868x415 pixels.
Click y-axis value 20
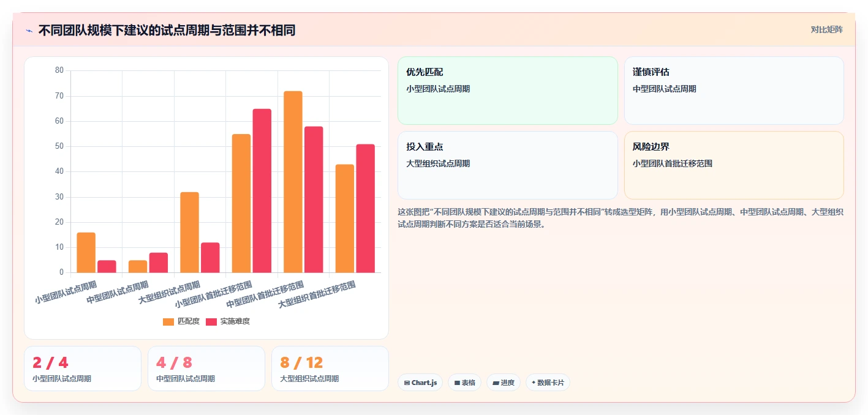click(x=59, y=222)
